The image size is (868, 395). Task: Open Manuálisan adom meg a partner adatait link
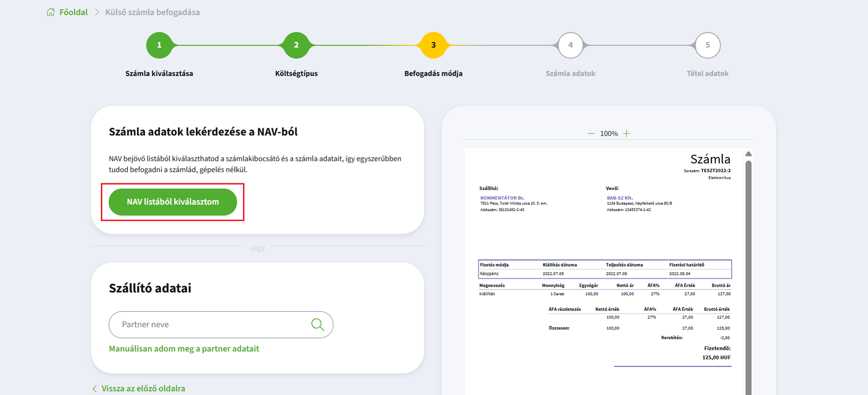[x=184, y=349]
